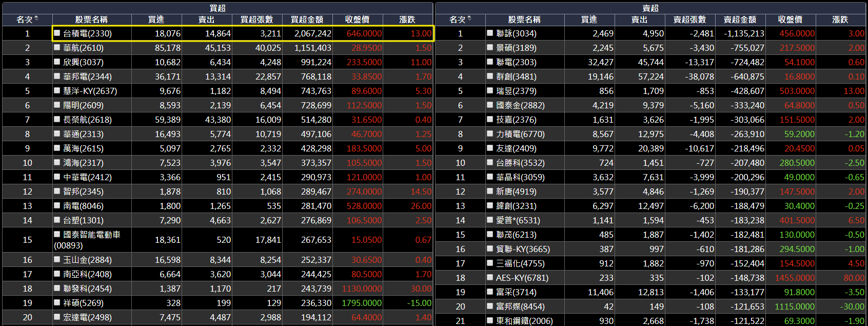Open stock 宏達電(2498)

(x=87, y=317)
